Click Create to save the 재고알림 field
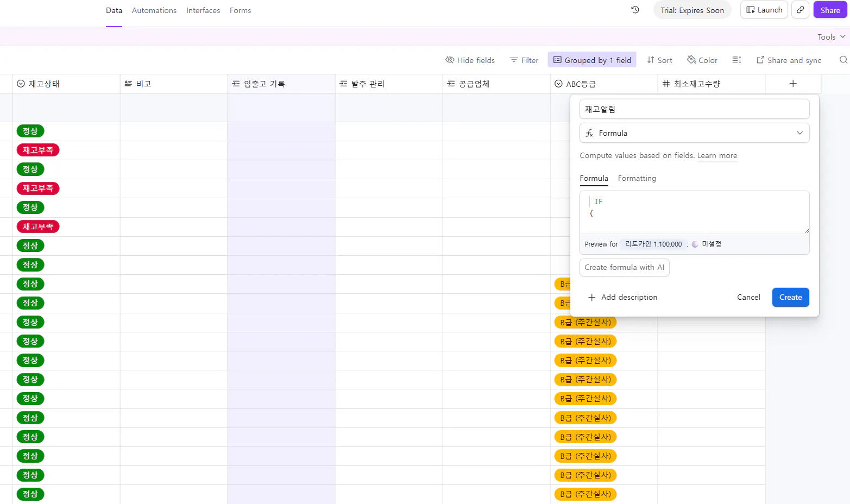Viewport: 850px width, 504px height. coord(790,297)
